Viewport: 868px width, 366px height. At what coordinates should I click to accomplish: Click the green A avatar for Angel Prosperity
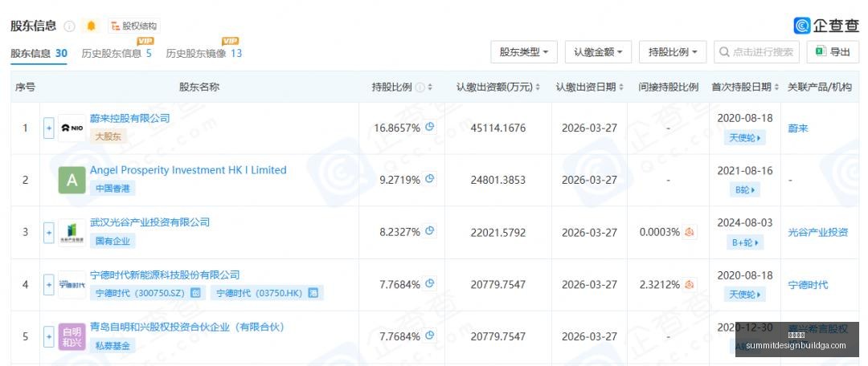(72, 181)
